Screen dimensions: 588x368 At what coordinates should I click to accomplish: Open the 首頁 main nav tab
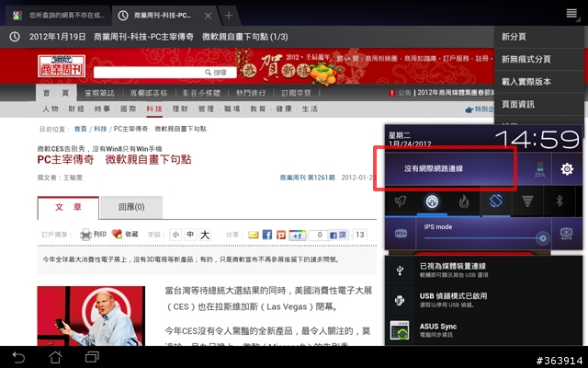click(56, 93)
